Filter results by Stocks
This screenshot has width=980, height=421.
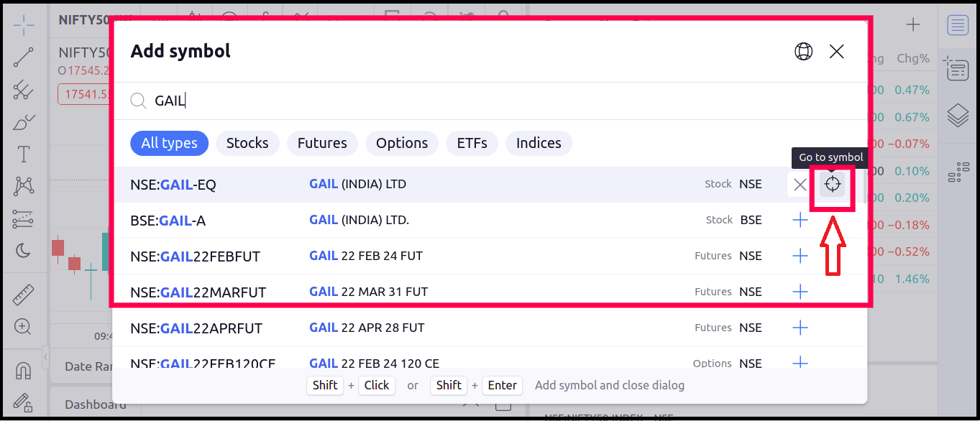pyautogui.click(x=247, y=143)
